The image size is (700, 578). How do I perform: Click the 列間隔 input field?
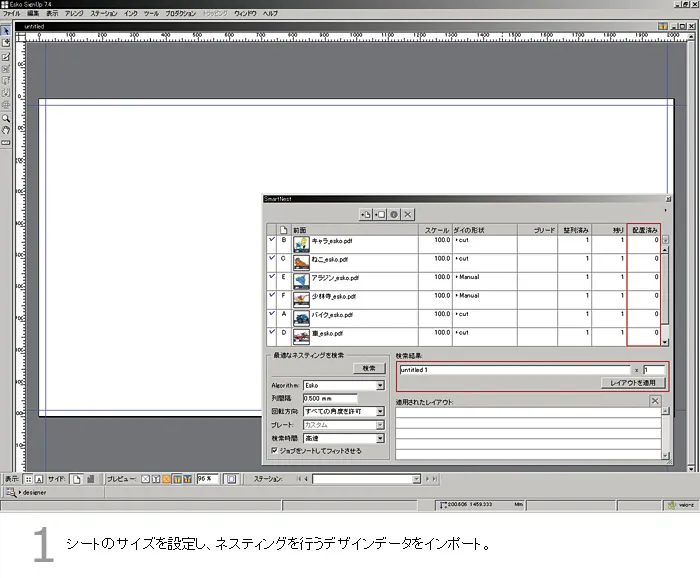click(330, 398)
